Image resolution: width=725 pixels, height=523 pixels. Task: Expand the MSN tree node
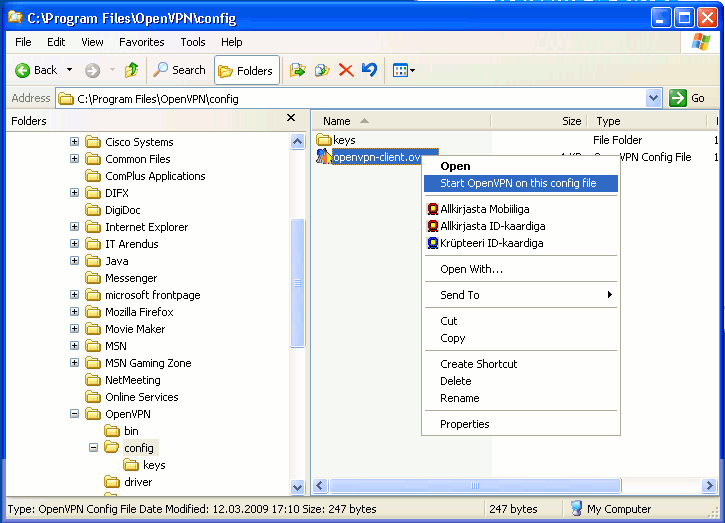coord(74,346)
